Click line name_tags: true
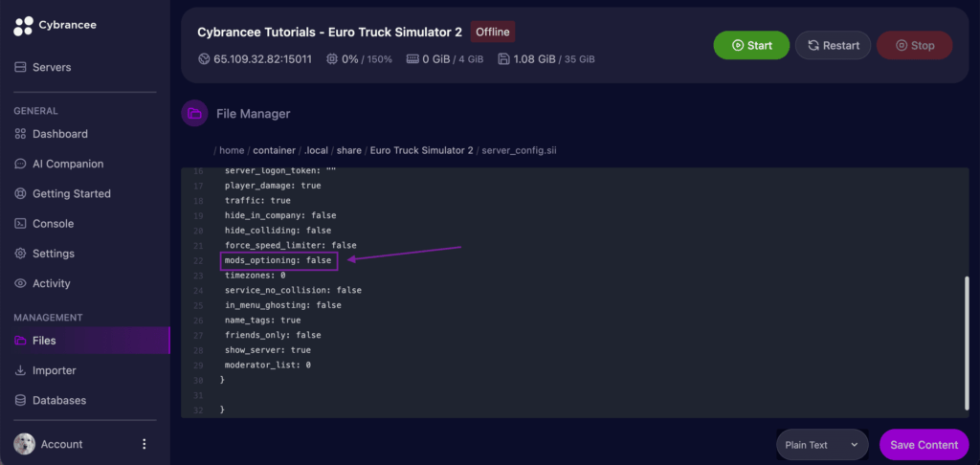980x465 pixels. tap(262, 321)
